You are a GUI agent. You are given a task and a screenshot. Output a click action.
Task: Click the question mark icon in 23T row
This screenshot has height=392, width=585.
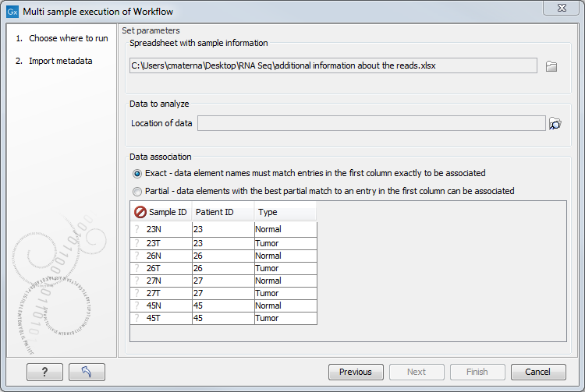(x=137, y=243)
